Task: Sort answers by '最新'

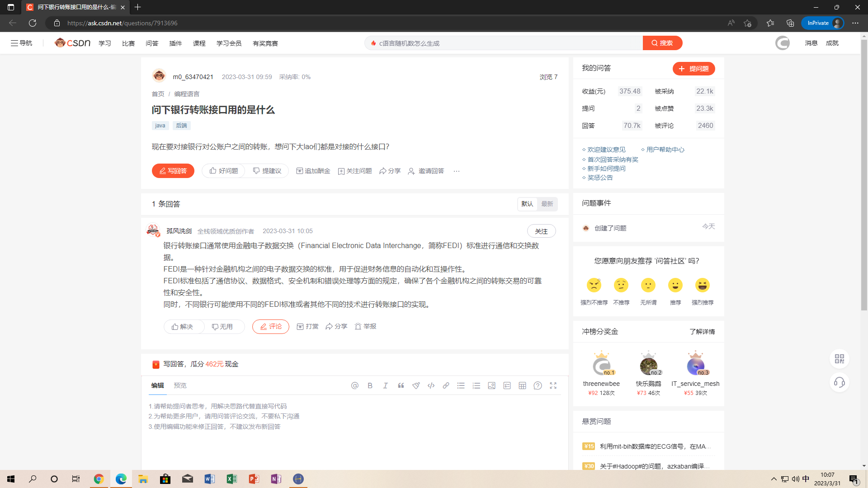Action: (547, 204)
